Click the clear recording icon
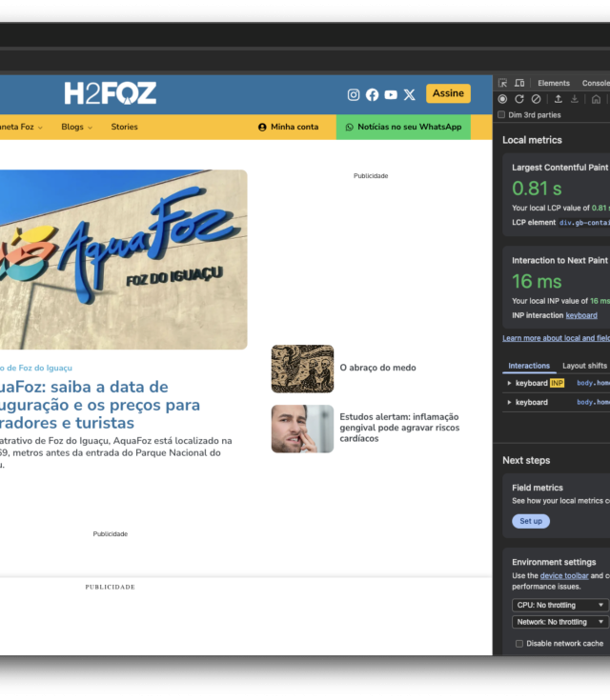610x700 pixels. [x=536, y=99]
